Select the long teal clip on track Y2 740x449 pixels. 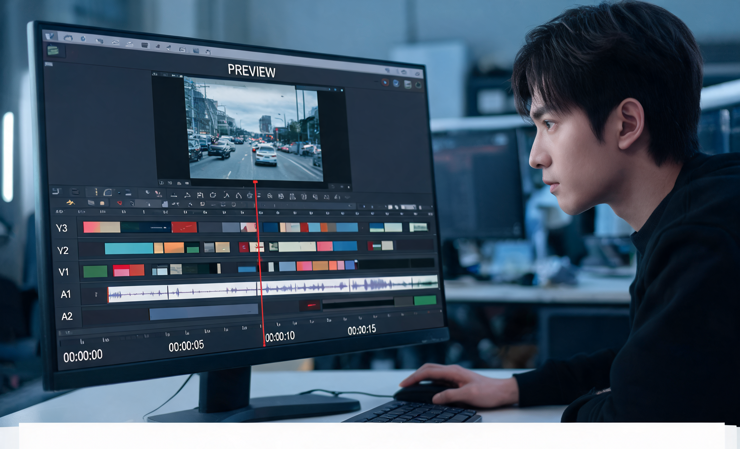(129, 248)
